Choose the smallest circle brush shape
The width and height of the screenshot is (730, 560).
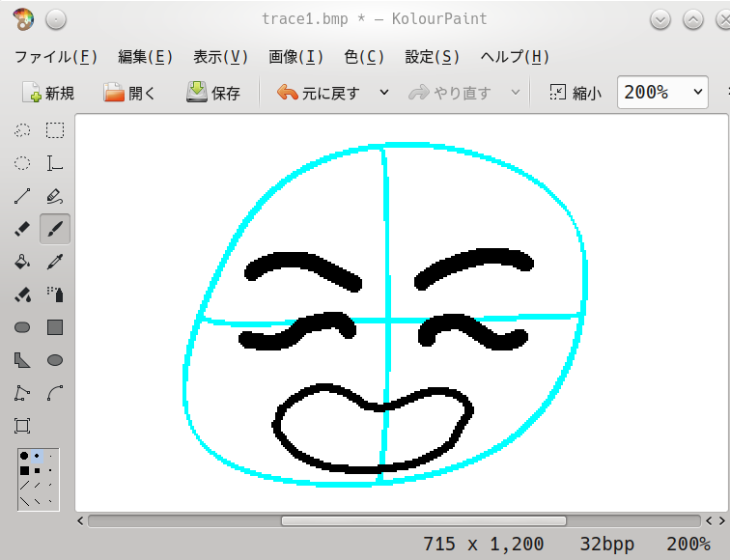point(50,456)
